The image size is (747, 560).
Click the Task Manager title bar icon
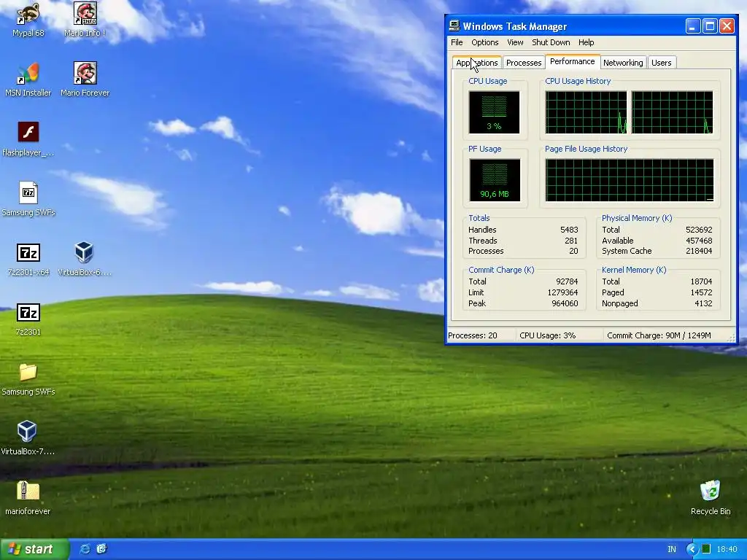pyautogui.click(x=454, y=26)
